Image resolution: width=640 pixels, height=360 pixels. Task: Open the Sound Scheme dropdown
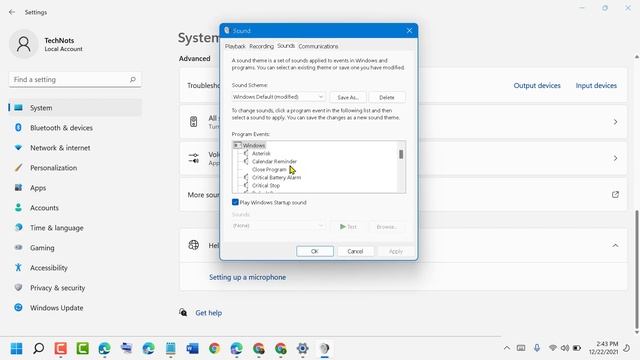point(278,97)
